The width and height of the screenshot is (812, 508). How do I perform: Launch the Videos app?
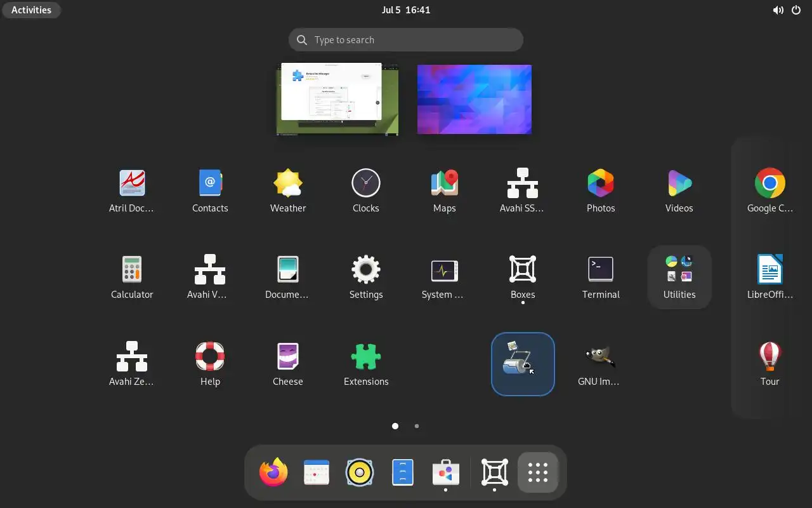click(x=679, y=190)
